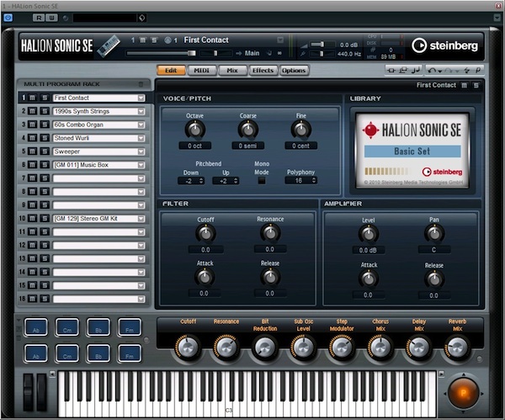Click the Polyphony stepper value 16

(x=301, y=181)
